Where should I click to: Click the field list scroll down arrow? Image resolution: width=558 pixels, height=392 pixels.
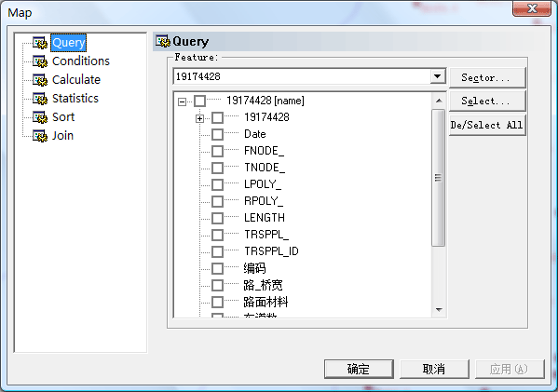click(439, 310)
